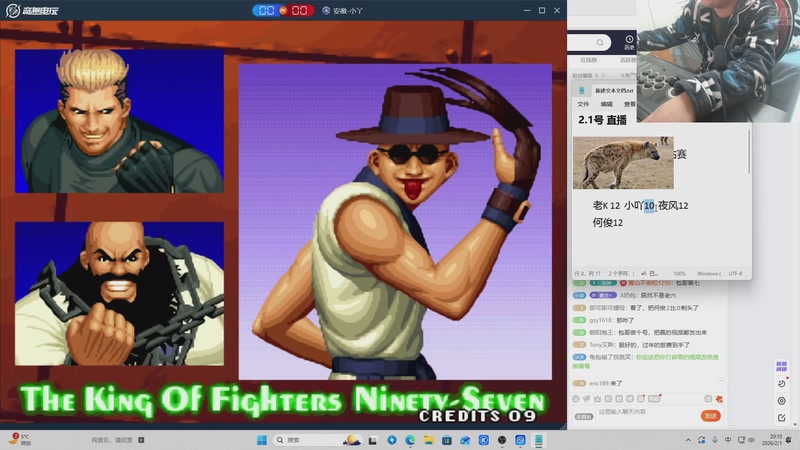Click the hyena picture in Notepad
This screenshot has width=800, height=450.
(623, 163)
